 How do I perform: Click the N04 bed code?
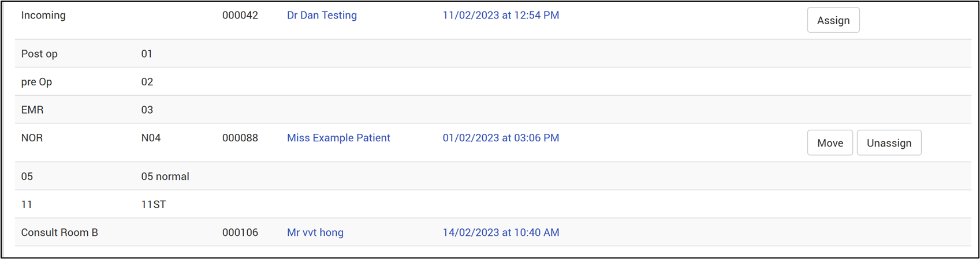tap(151, 138)
